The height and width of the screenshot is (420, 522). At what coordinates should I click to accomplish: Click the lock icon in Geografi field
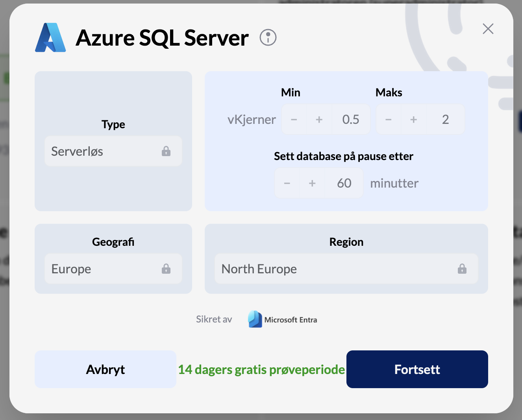click(x=166, y=269)
